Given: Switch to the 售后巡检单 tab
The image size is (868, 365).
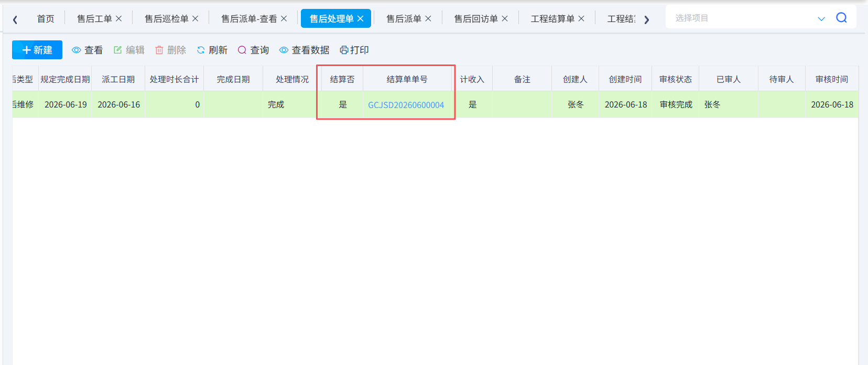Looking at the screenshot, I should click(167, 18).
